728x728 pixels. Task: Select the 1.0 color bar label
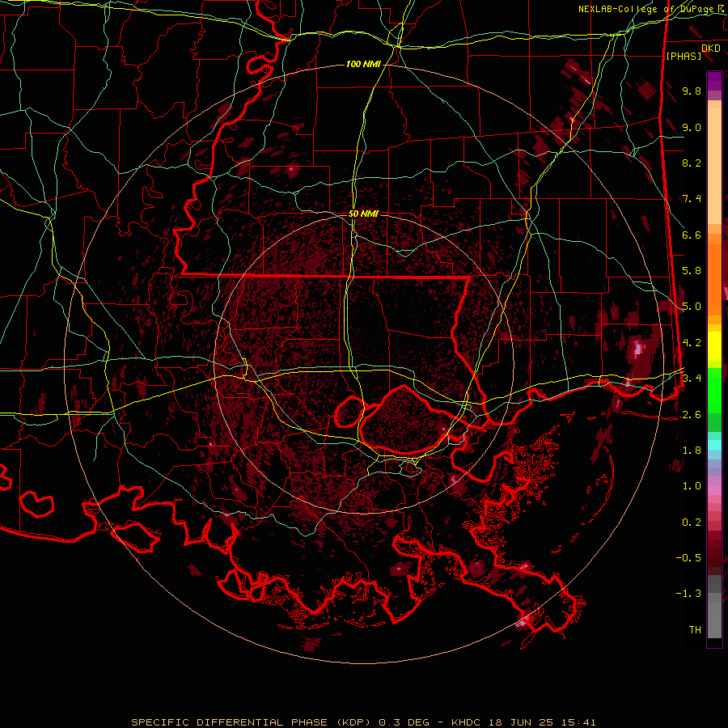[x=692, y=486]
